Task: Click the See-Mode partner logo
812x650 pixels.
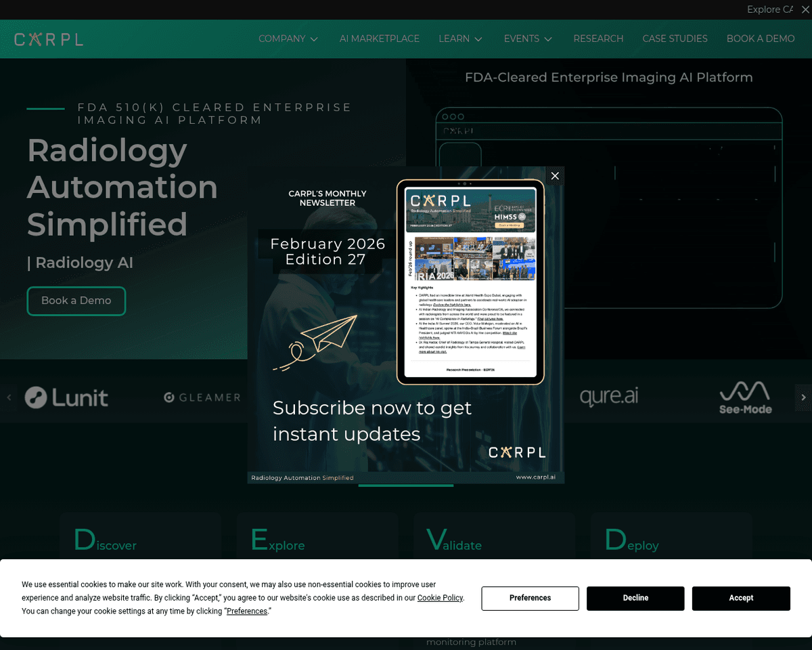Action: pos(745,397)
